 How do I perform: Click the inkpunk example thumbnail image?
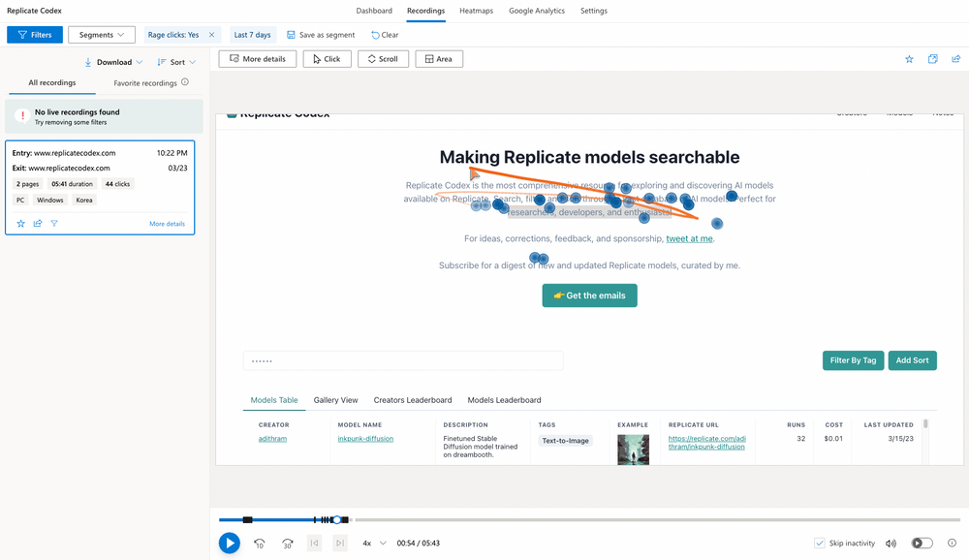[633, 450]
